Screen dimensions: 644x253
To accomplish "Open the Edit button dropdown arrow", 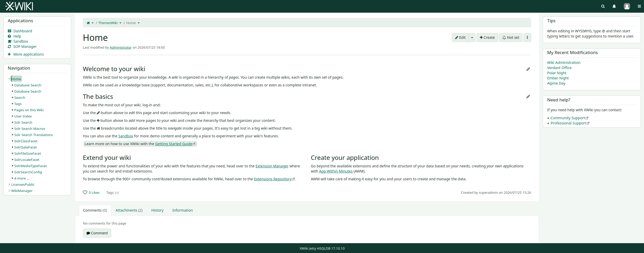I will pos(472,38).
